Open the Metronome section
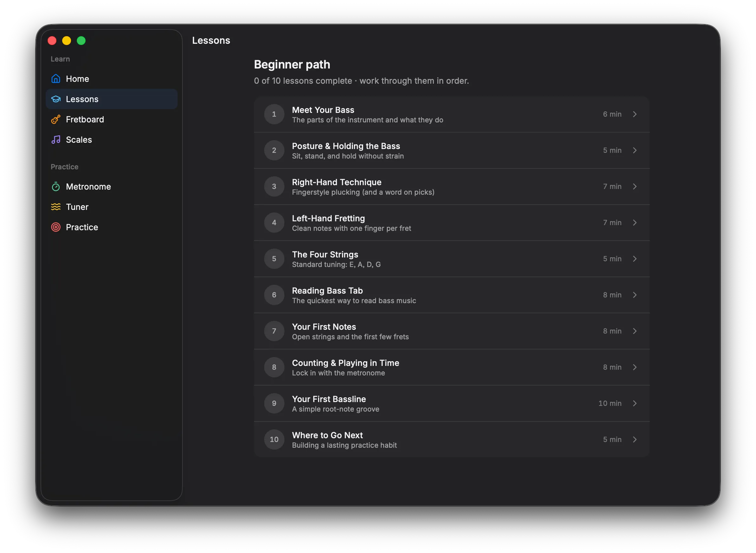The width and height of the screenshot is (756, 553). click(112, 186)
